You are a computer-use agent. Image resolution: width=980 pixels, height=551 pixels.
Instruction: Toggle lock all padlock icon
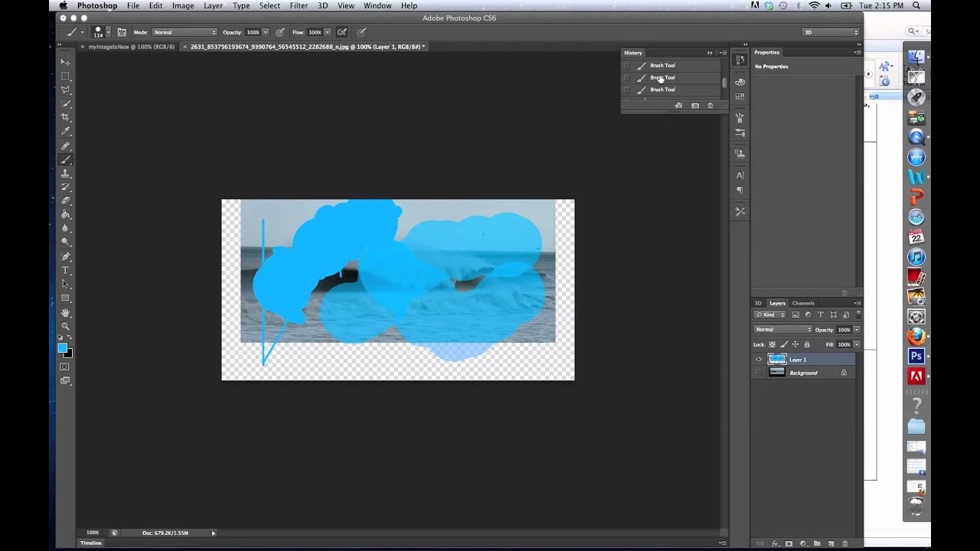pyautogui.click(x=806, y=344)
